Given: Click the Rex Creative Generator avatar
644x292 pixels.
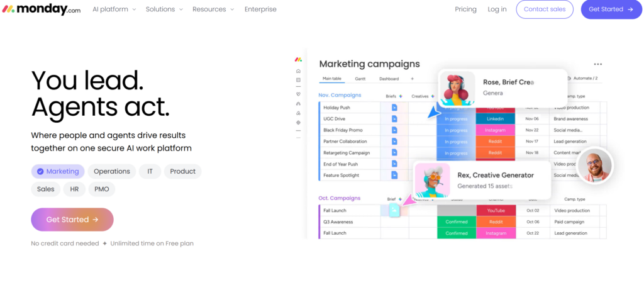Looking at the screenshot, I should point(433,180).
